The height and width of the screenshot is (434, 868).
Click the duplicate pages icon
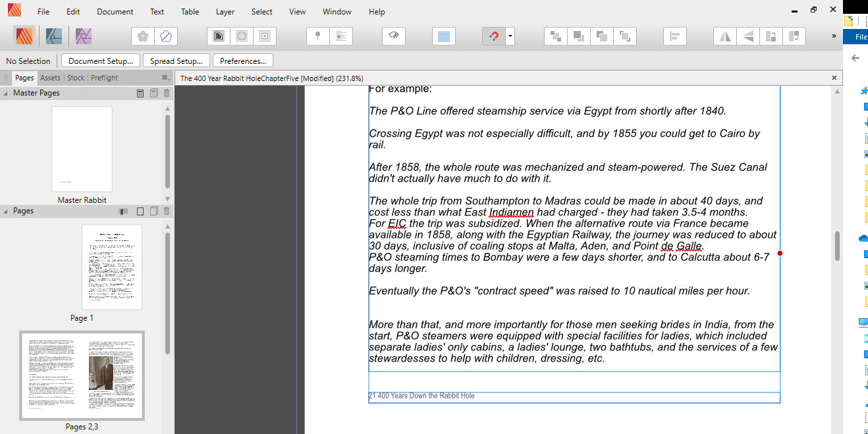[x=153, y=211]
